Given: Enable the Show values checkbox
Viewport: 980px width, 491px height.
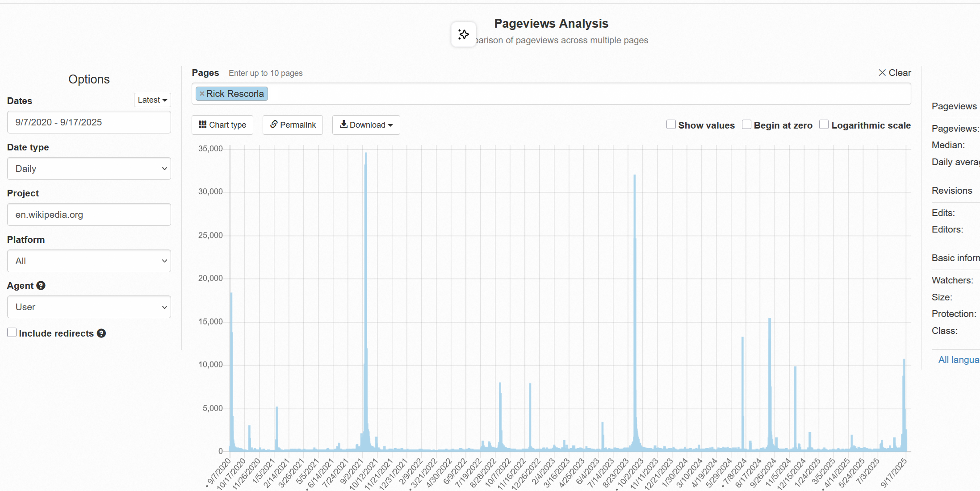Looking at the screenshot, I should click(671, 125).
